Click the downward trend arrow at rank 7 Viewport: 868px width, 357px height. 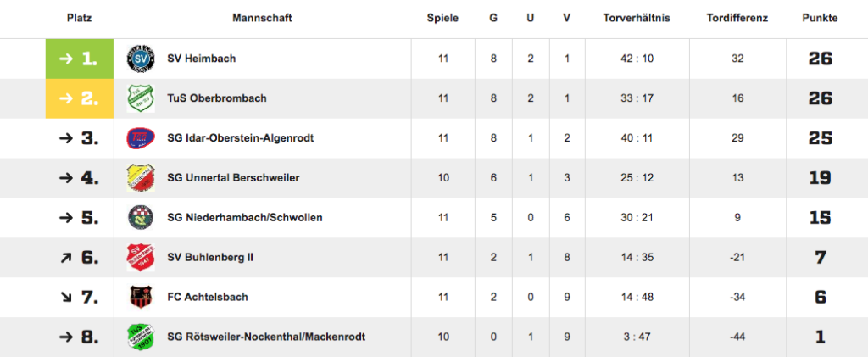tap(66, 298)
